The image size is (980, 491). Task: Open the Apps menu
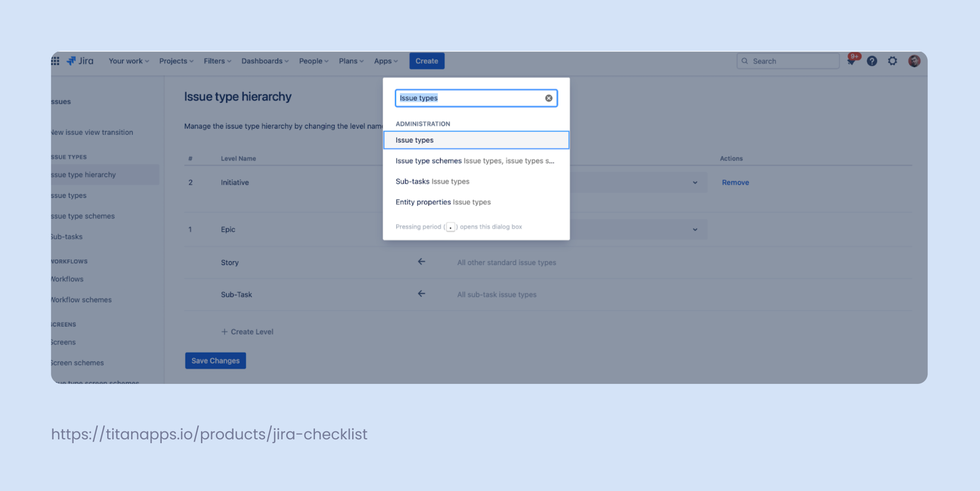click(385, 61)
